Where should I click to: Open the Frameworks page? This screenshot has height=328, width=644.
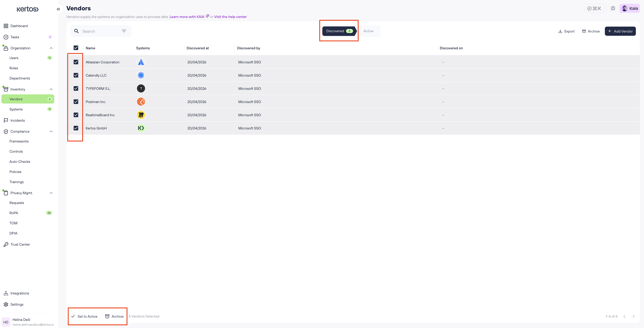pos(28,141)
